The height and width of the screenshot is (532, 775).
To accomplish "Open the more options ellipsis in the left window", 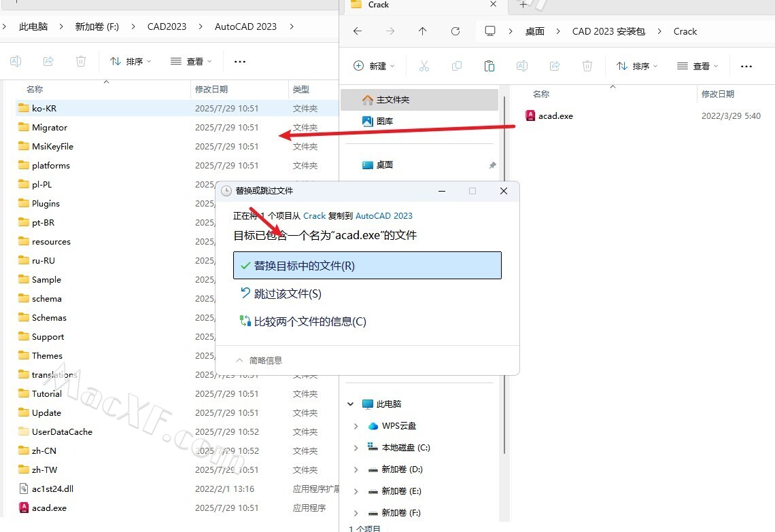I will click(240, 62).
